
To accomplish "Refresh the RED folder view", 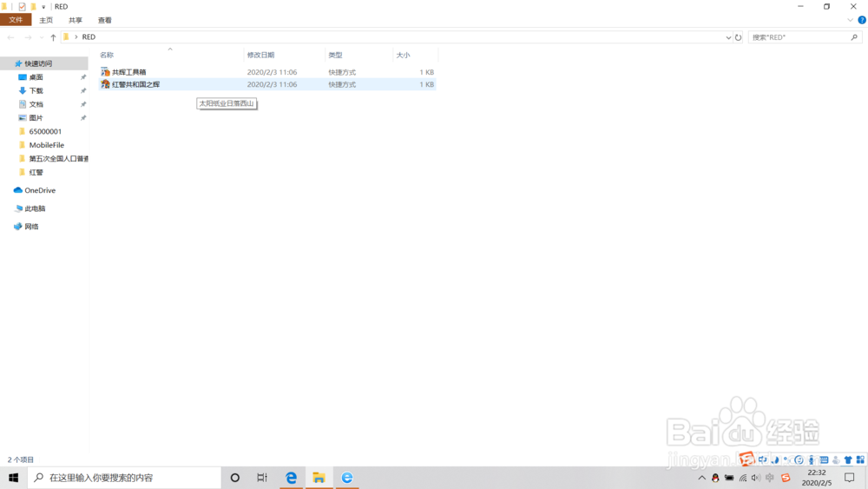I will pos(738,37).
